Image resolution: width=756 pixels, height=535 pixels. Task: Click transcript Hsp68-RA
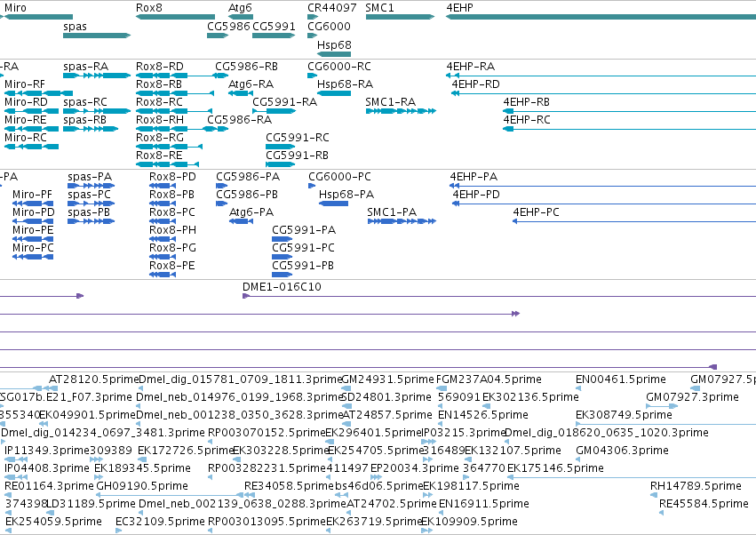(x=334, y=93)
